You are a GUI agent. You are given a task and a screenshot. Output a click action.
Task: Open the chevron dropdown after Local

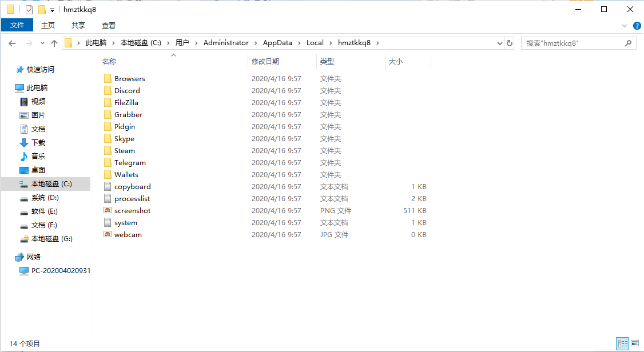(331, 43)
